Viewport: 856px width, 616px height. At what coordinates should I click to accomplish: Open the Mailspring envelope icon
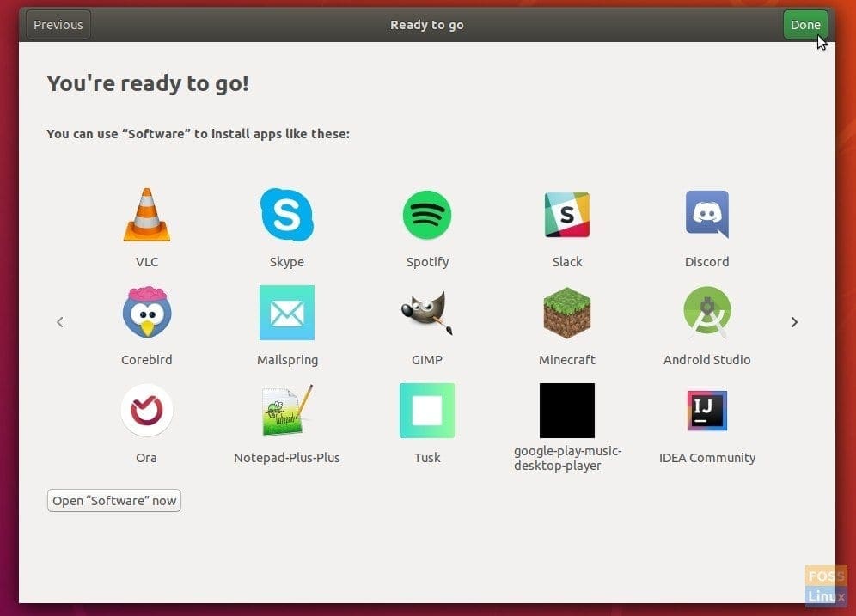(x=287, y=313)
